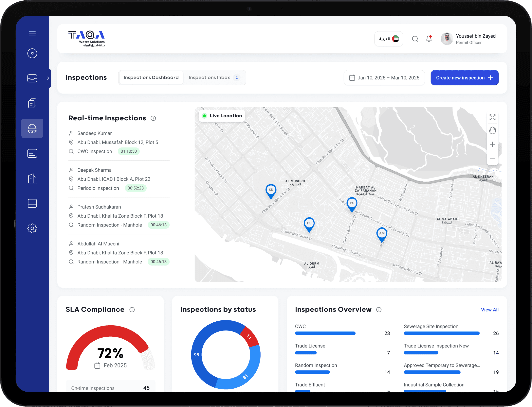Click Create new inspection button
Screen dimensions: 532x407
(x=464, y=78)
